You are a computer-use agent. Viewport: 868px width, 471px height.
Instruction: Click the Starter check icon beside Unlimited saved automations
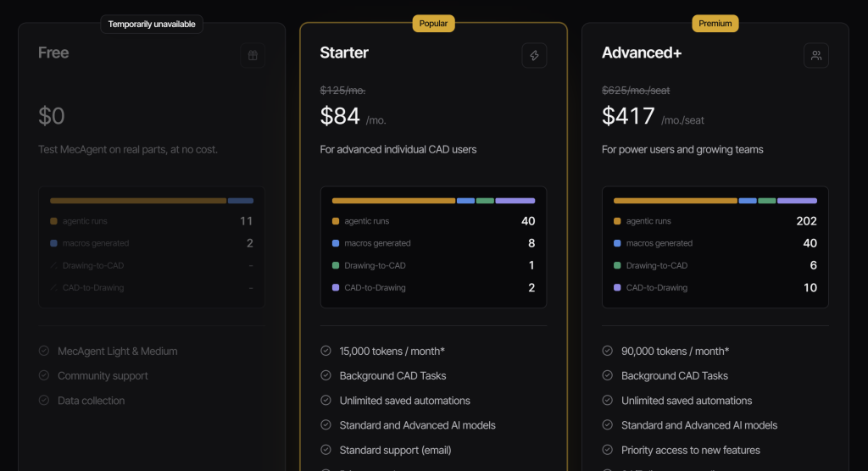(325, 400)
